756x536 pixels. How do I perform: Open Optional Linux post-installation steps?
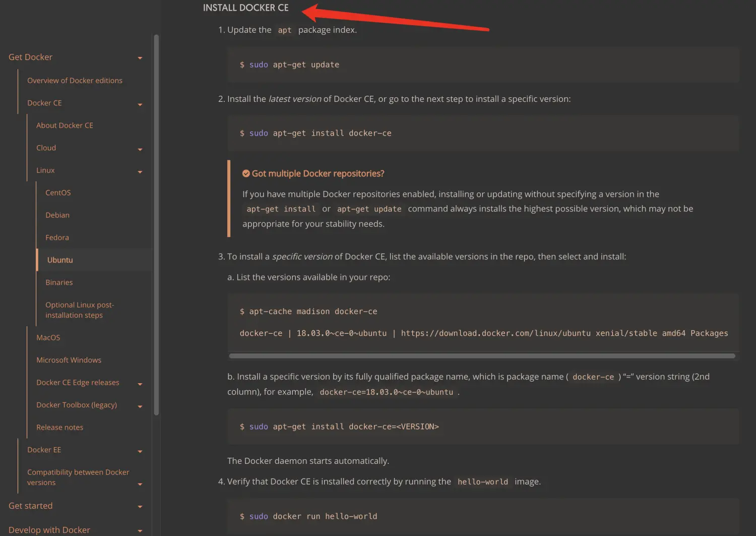click(80, 310)
